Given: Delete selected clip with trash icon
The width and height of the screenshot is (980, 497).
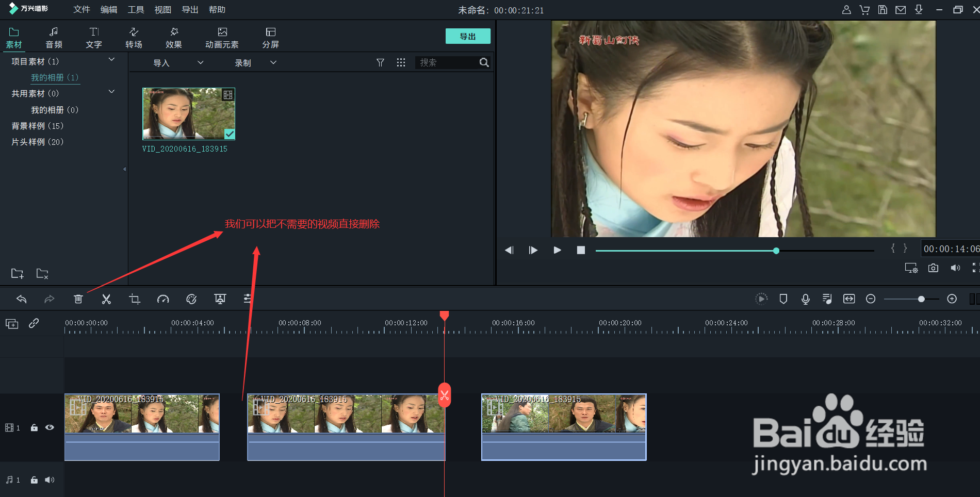Looking at the screenshot, I should 78,299.
